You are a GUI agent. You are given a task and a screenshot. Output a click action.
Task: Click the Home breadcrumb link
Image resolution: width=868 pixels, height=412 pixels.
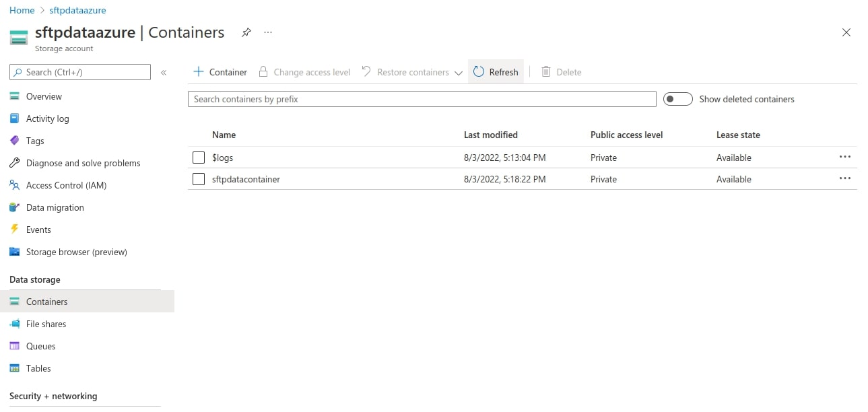pos(22,10)
